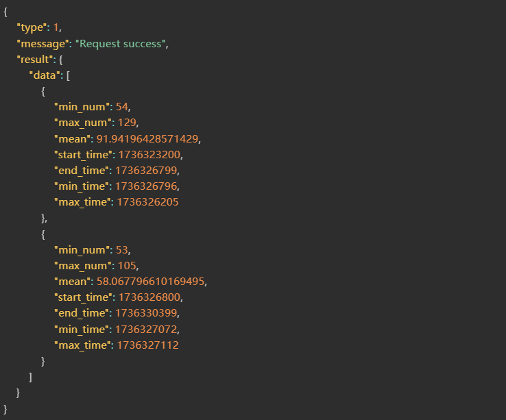This screenshot has width=506, height=420.
Task: Click start_time value 1736323200
Action: (149, 155)
